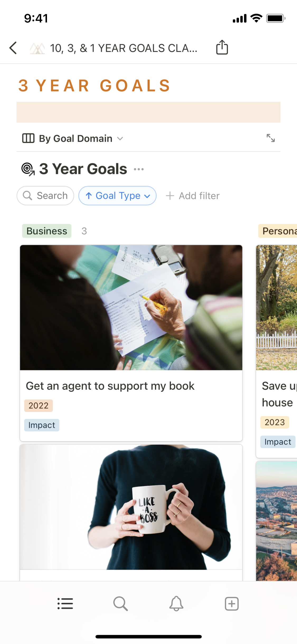Open the three-dot menu beside 3 Year Goals
Image resolution: width=297 pixels, height=644 pixels.
click(x=139, y=169)
